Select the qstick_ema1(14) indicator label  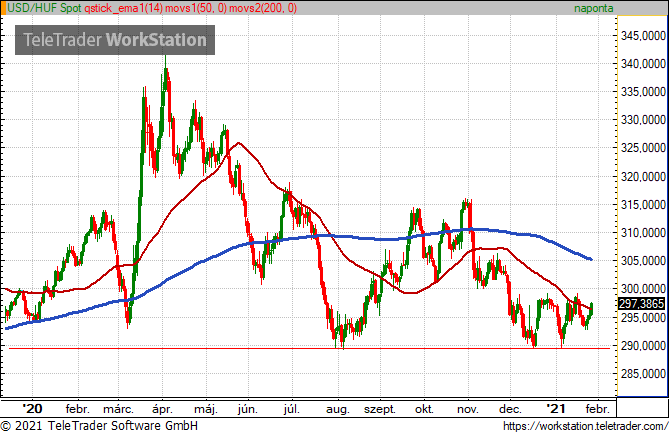[124, 8]
